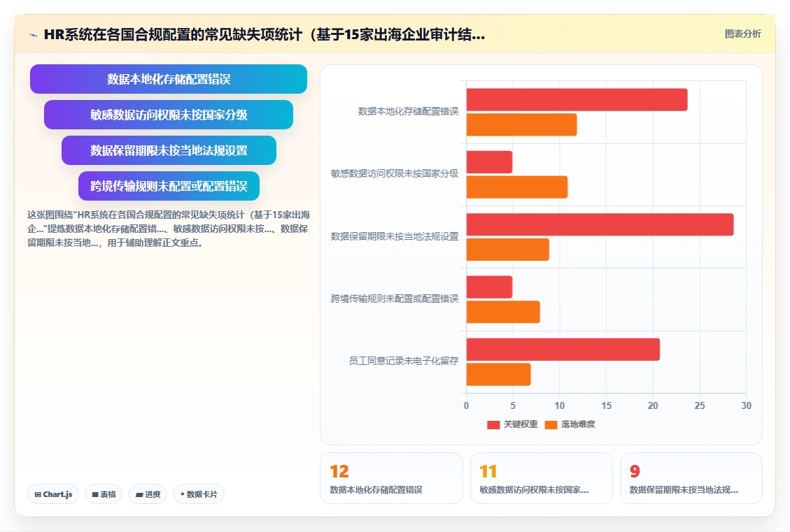Click red bar for 数据本地化存储配置错误
This screenshot has width=790, height=532.
pyautogui.click(x=577, y=100)
